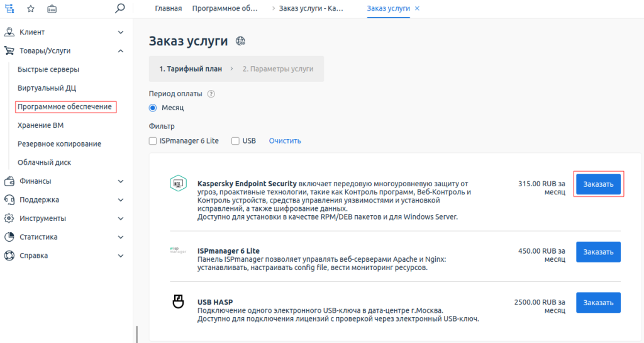The width and height of the screenshot is (644, 343).
Task: Expand the Поддержка section chevron
Action: (121, 200)
